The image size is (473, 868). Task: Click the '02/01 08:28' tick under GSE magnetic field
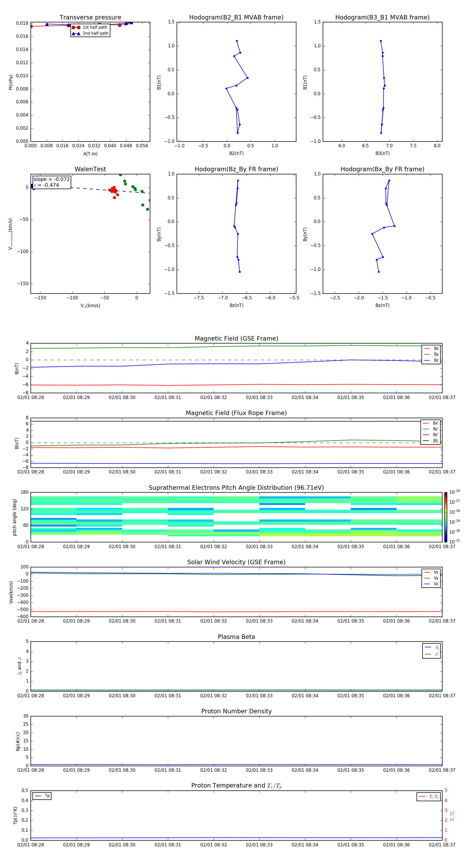[31, 397]
